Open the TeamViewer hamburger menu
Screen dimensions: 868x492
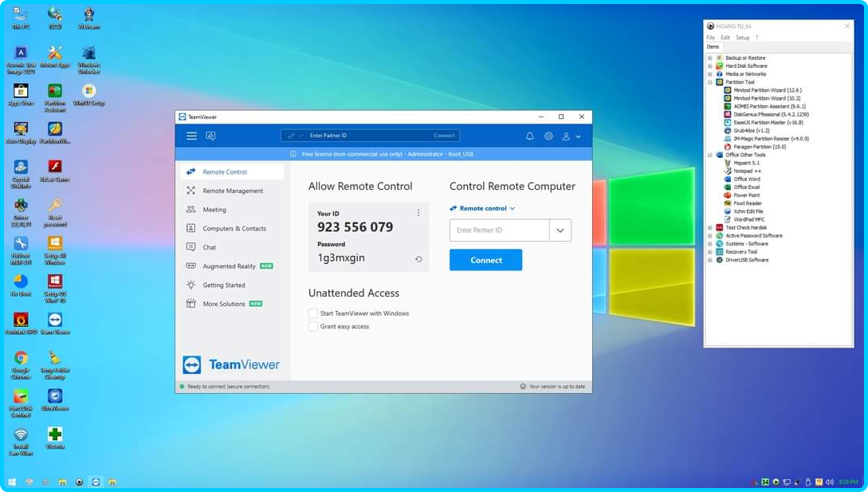click(191, 136)
